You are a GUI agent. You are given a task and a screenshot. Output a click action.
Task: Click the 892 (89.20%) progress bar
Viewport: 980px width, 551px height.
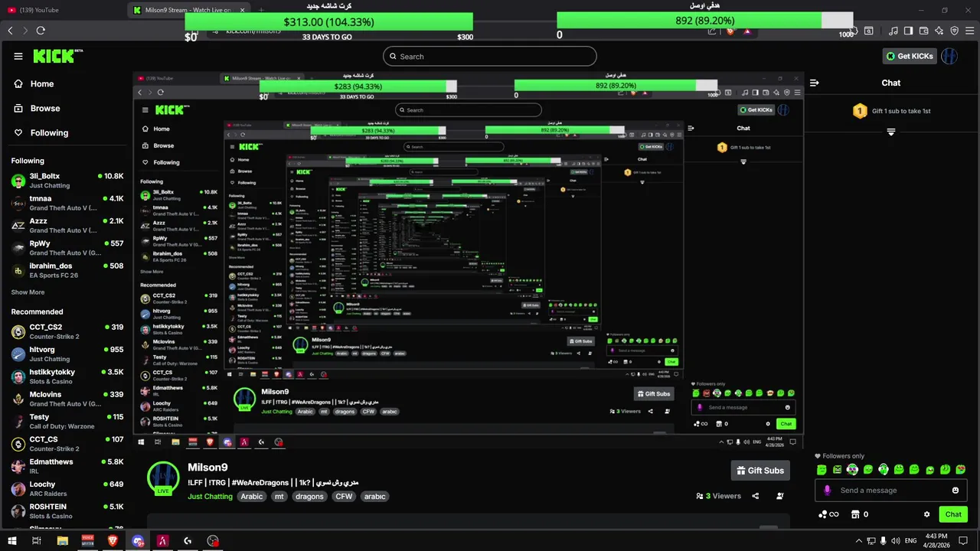click(x=704, y=21)
